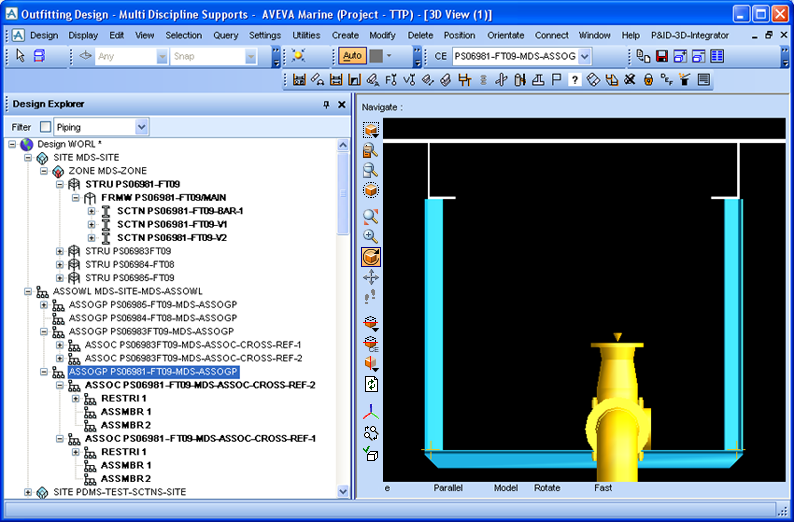Click the question mark help icon

(x=575, y=79)
